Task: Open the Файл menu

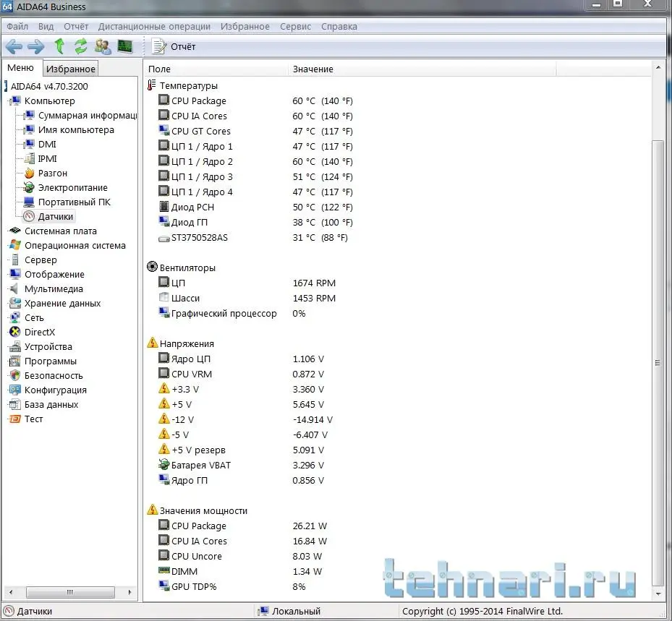Action: coord(17,27)
